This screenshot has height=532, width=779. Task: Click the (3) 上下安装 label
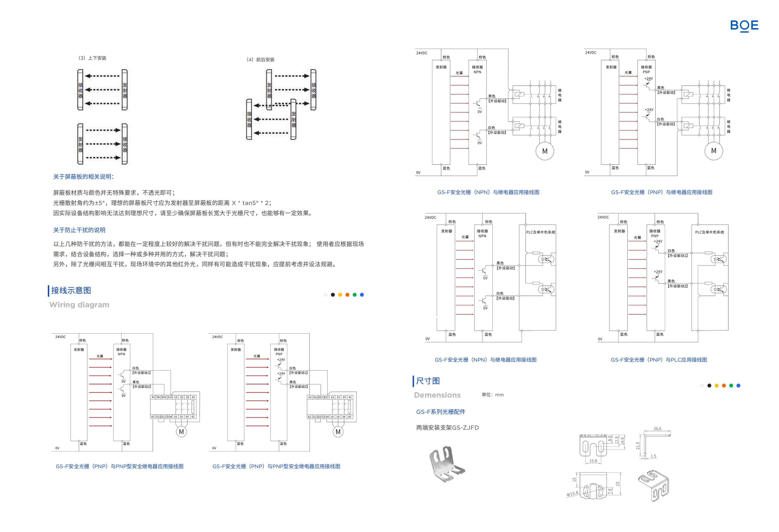point(92,58)
